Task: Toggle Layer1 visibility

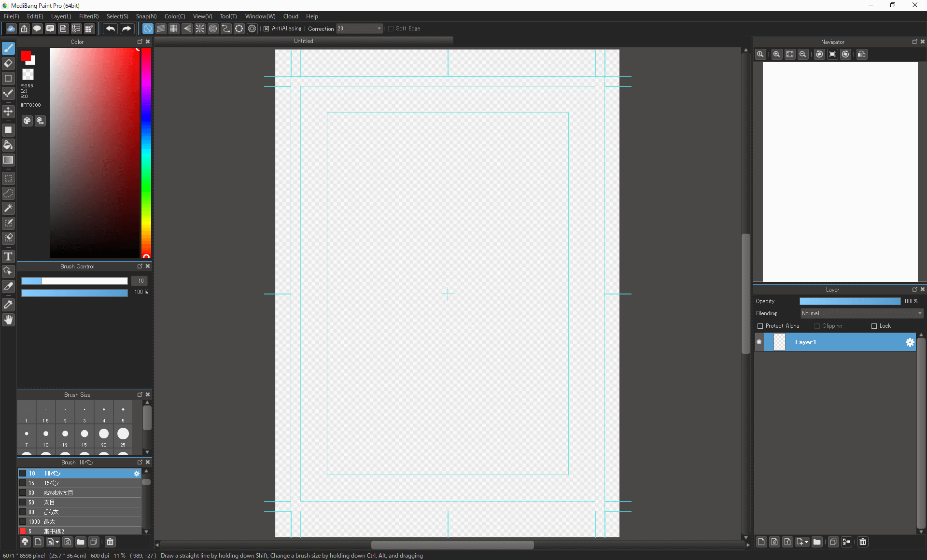Action: [x=758, y=342]
